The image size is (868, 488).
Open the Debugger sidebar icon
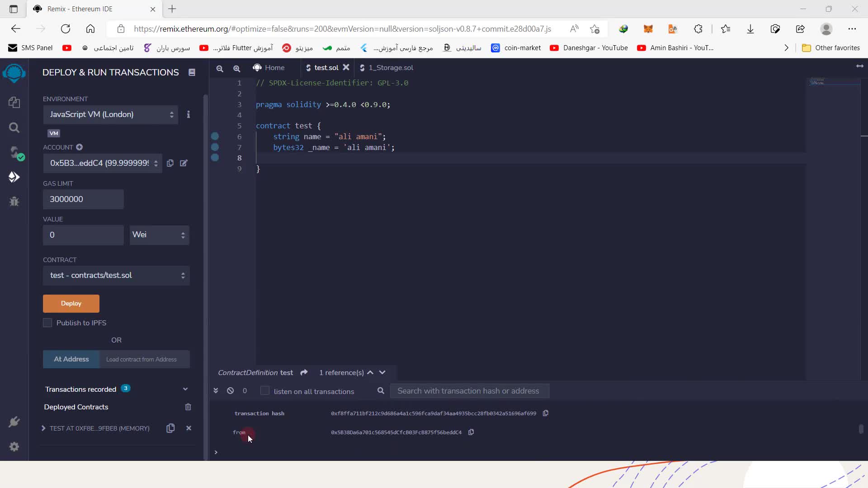click(x=14, y=202)
